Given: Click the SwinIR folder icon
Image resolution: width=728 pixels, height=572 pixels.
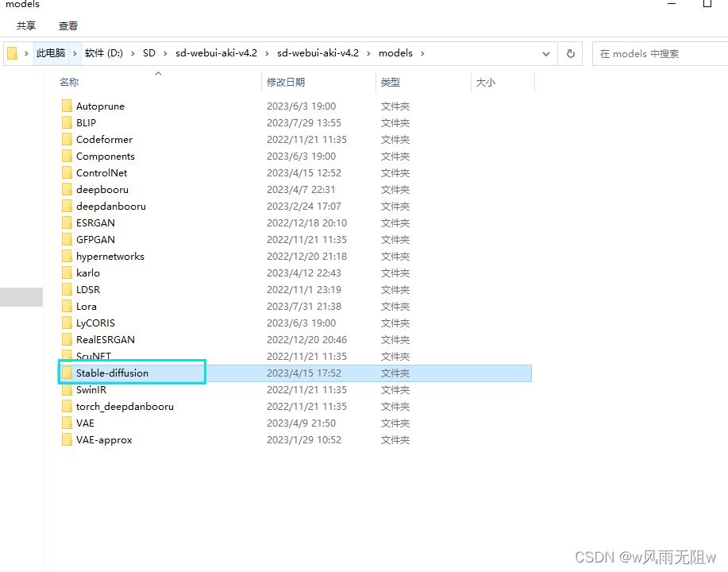Looking at the screenshot, I should coord(67,390).
